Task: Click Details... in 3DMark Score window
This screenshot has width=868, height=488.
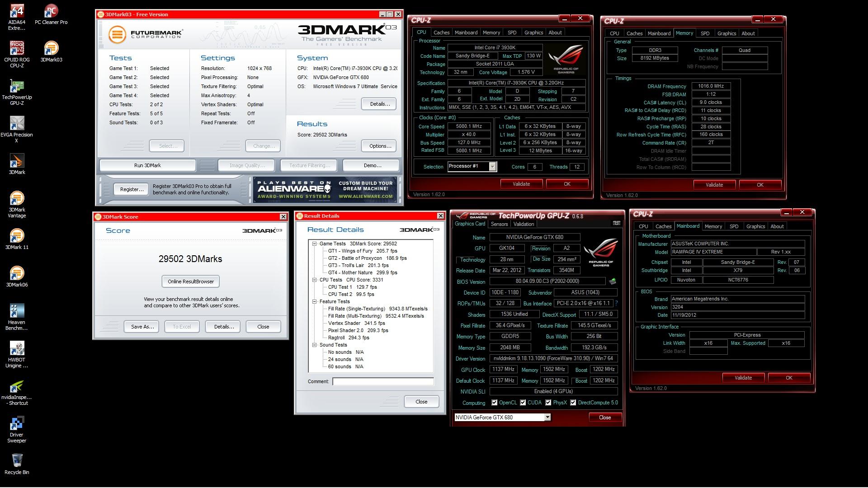Action: [x=224, y=327]
